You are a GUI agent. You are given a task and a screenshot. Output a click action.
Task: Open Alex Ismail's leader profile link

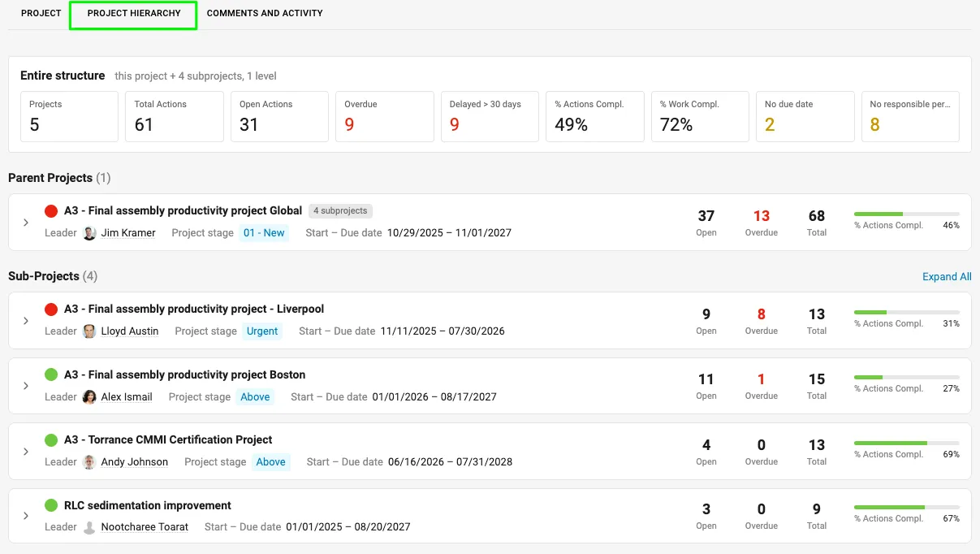tap(127, 397)
